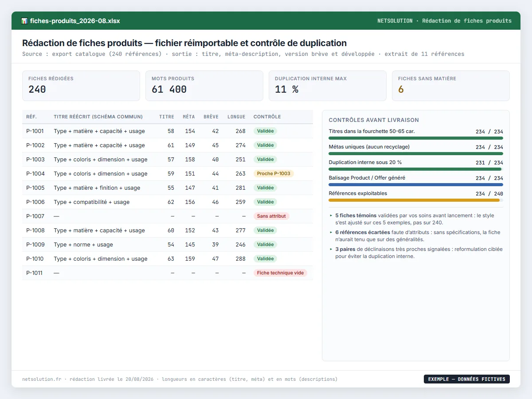532x399 pixels.
Task: Click BRÈVE value 39 in row P-1009
Action: (x=215, y=245)
